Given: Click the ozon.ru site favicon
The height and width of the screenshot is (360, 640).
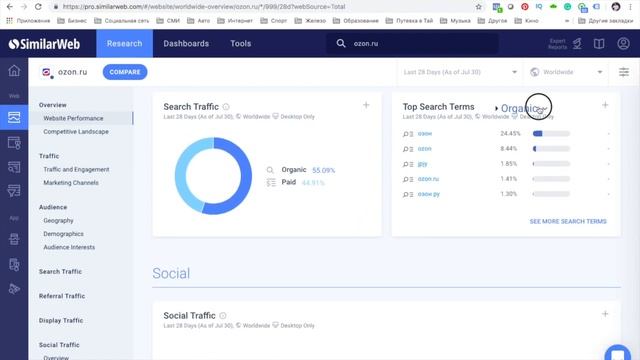Looking at the screenshot, I should point(47,72).
